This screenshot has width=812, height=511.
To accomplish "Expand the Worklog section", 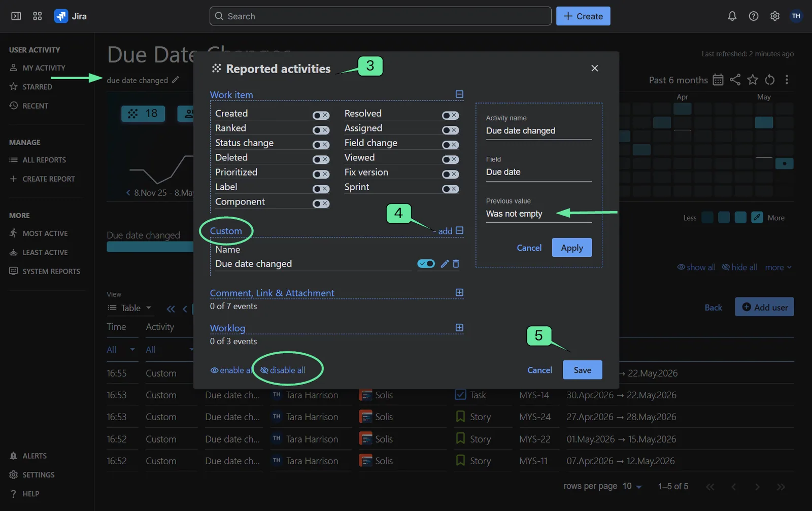I will (x=459, y=328).
